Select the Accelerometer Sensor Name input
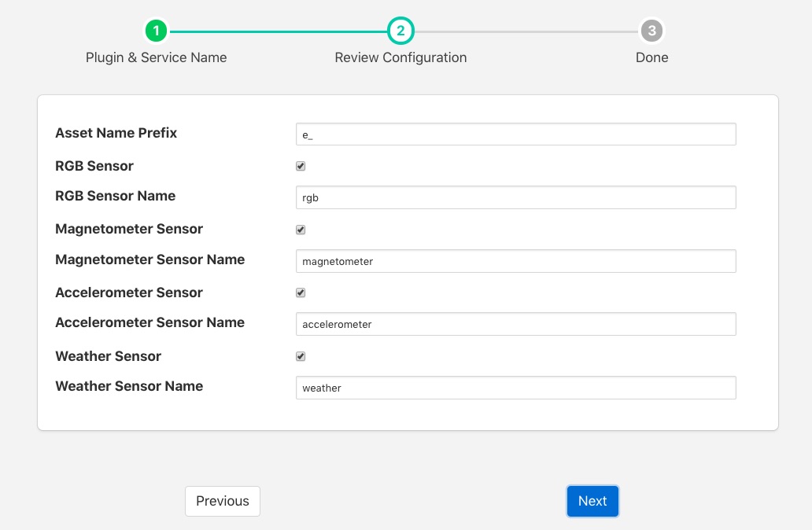 515,324
